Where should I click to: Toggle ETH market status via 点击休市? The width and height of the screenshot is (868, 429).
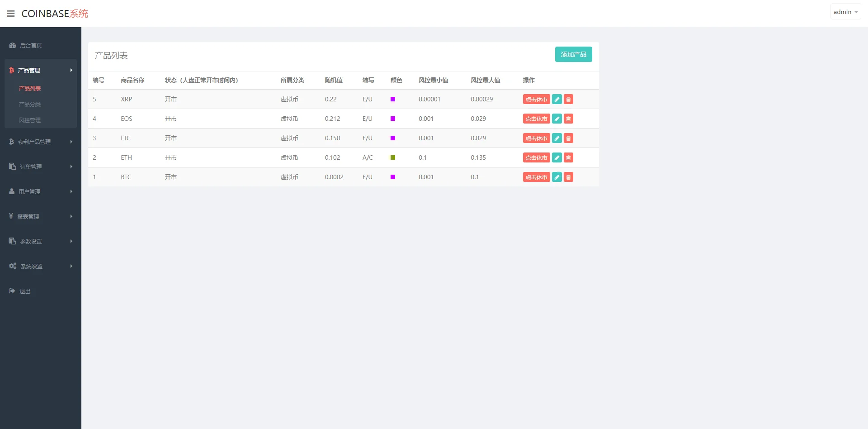[x=536, y=157]
